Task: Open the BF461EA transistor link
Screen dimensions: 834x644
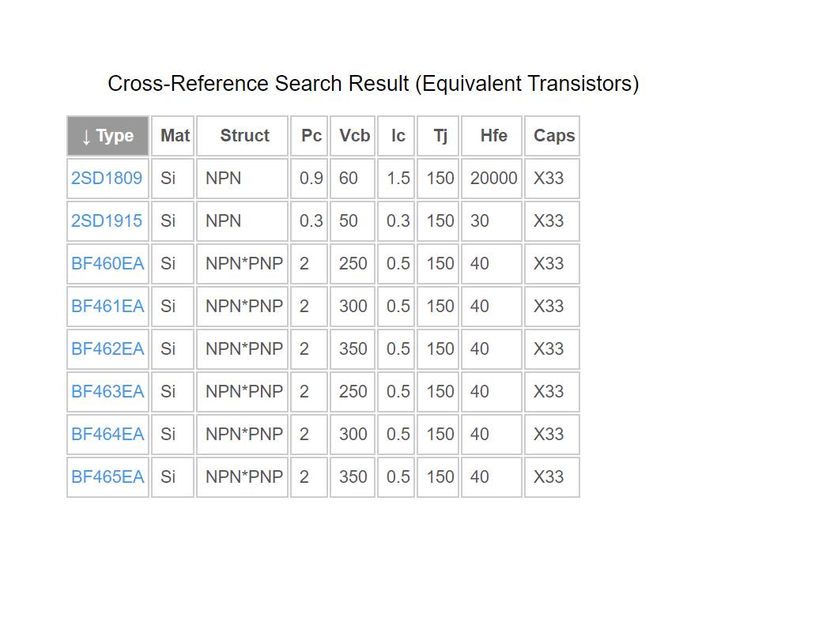Action: [108, 306]
